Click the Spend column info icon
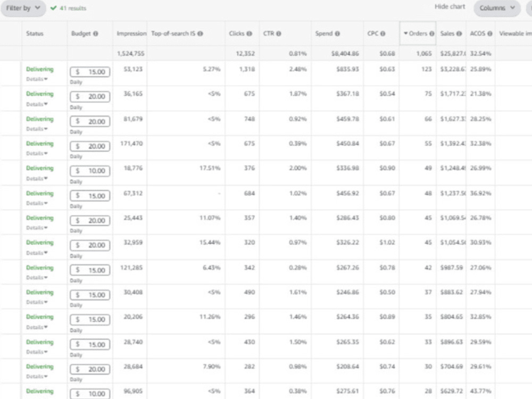This screenshot has height=399, width=532. [x=337, y=34]
